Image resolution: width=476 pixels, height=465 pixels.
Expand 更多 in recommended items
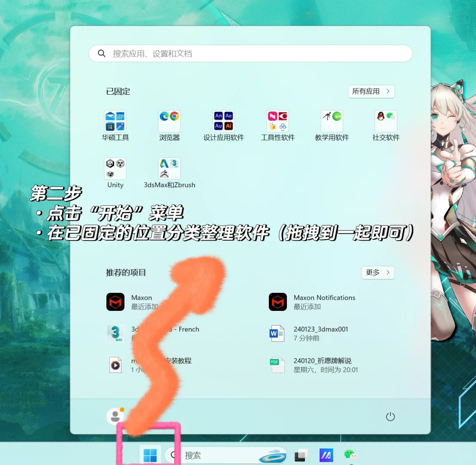(x=377, y=273)
